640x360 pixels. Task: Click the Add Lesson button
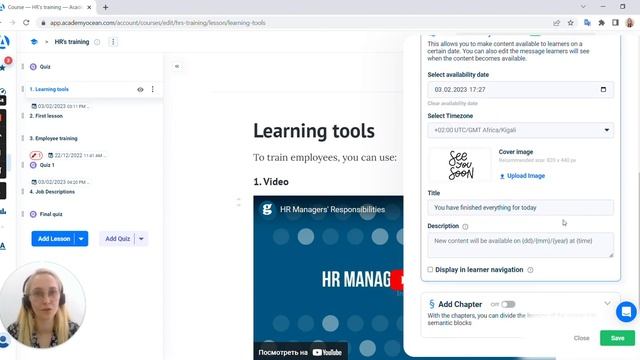click(x=54, y=239)
